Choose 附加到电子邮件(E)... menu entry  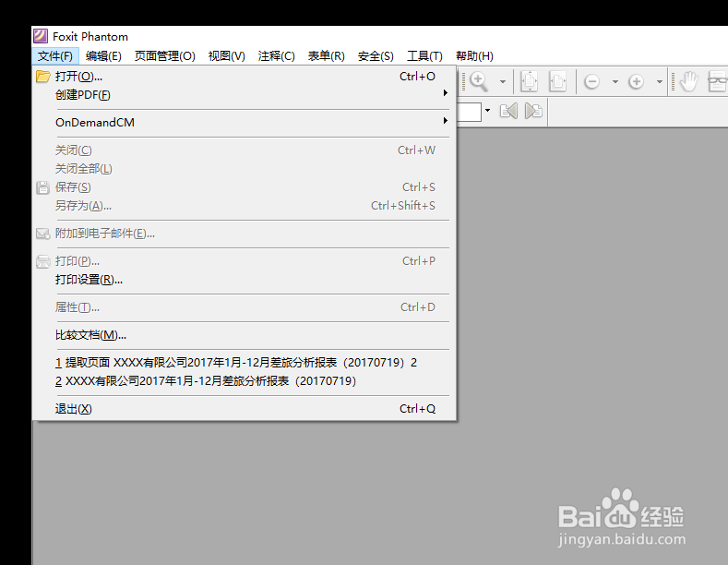(245, 234)
